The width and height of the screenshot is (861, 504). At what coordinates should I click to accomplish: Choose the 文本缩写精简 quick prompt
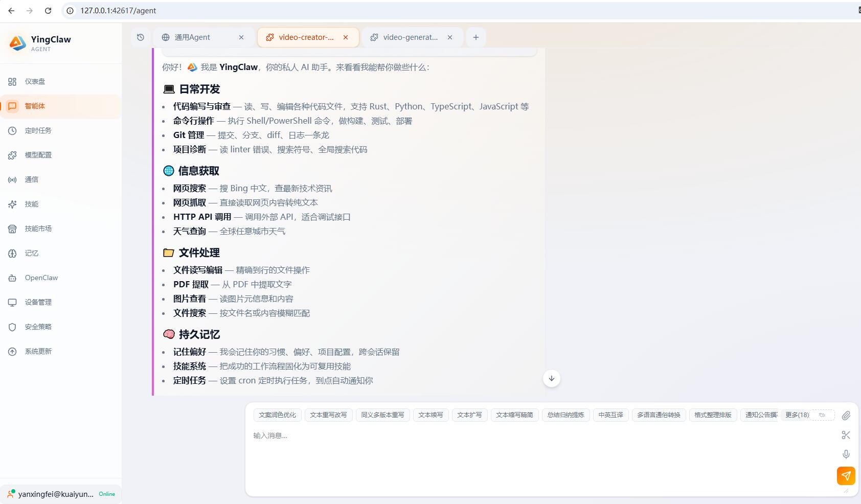point(514,415)
